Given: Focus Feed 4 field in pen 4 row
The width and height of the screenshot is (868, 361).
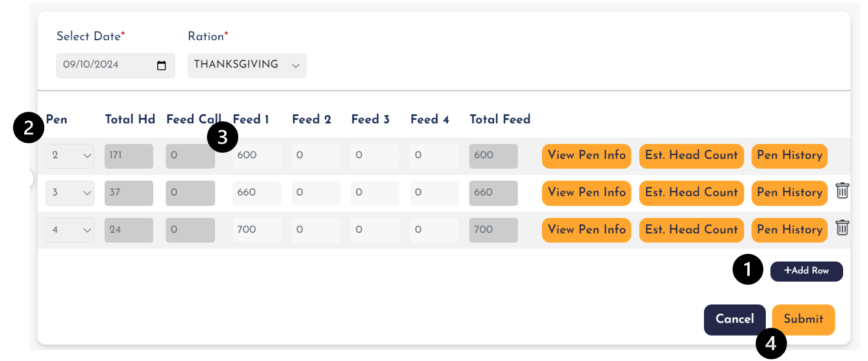Looking at the screenshot, I should coord(435,230).
